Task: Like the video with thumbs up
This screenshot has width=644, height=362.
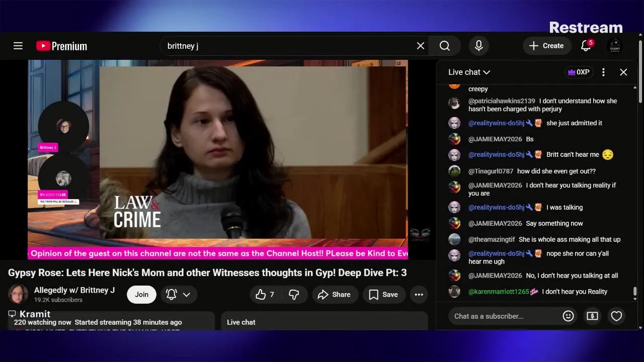Action: 266,295
